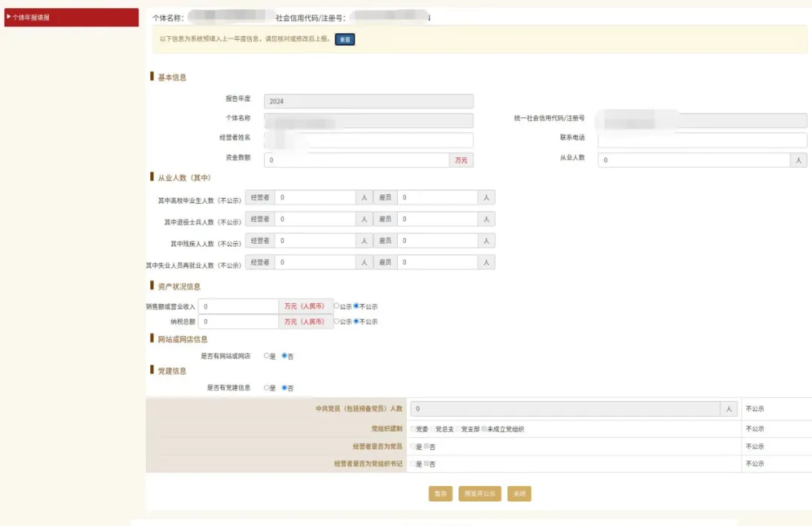Select 是 for 经营者是否为党员
The height and width of the screenshot is (526, 812).
(411, 445)
